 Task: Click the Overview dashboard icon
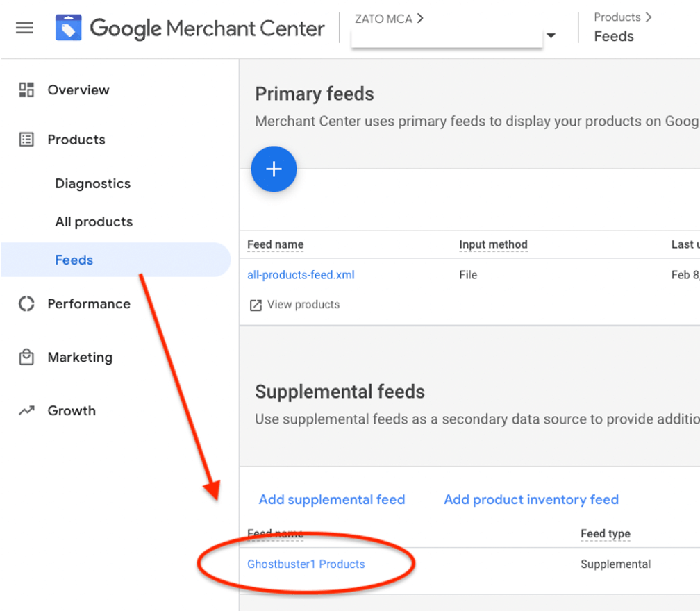(26, 90)
